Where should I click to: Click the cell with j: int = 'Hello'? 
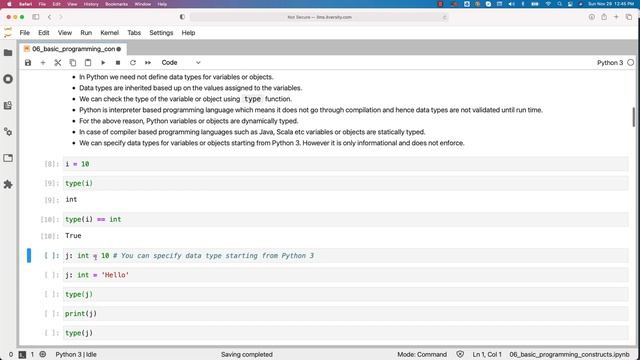click(x=345, y=275)
